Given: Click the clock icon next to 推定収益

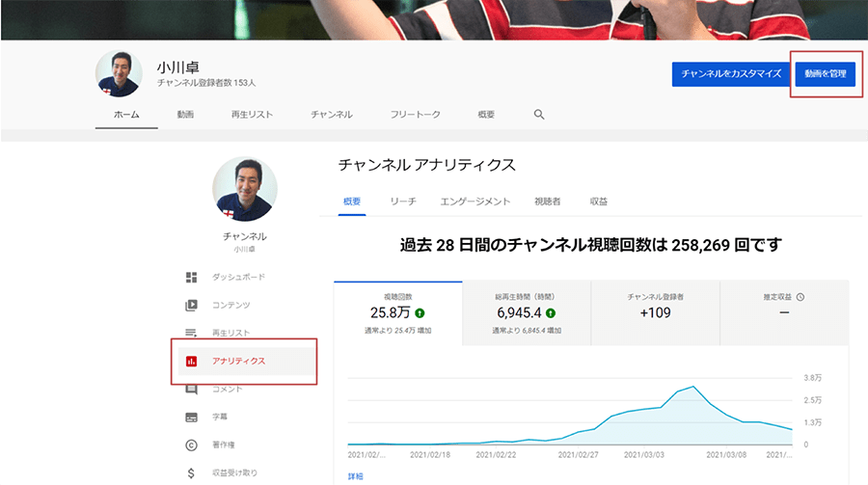Looking at the screenshot, I should [800, 297].
